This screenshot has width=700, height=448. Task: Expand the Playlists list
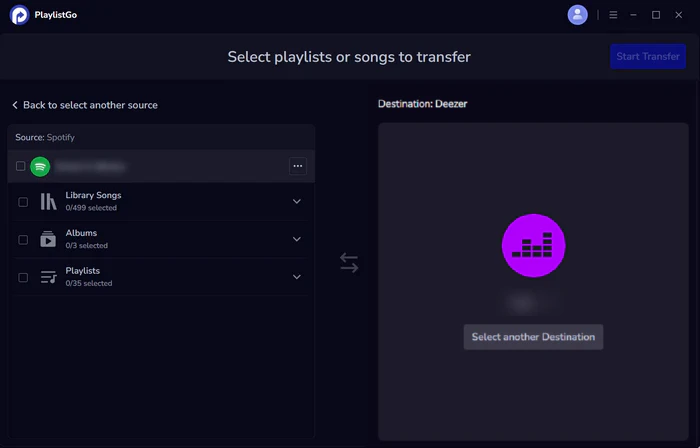(x=296, y=277)
